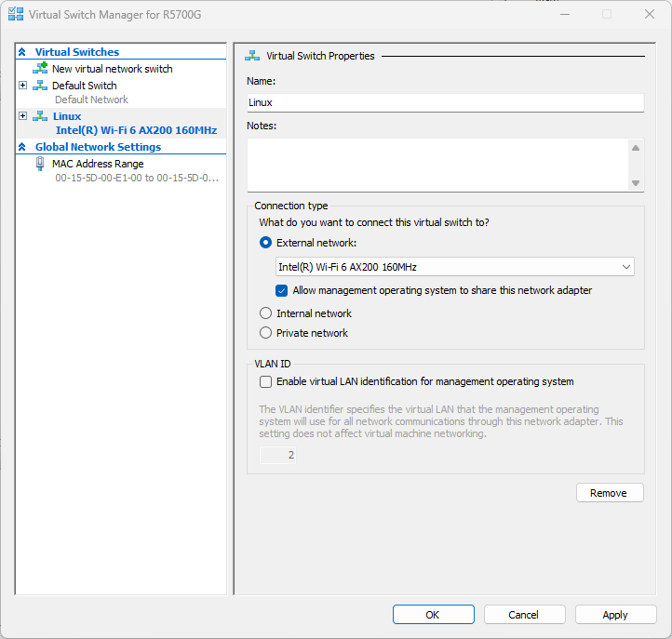Collapse the Virtual Switches section chevron
This screenshot has width=672, height=639.
click(x=22, y=52)
